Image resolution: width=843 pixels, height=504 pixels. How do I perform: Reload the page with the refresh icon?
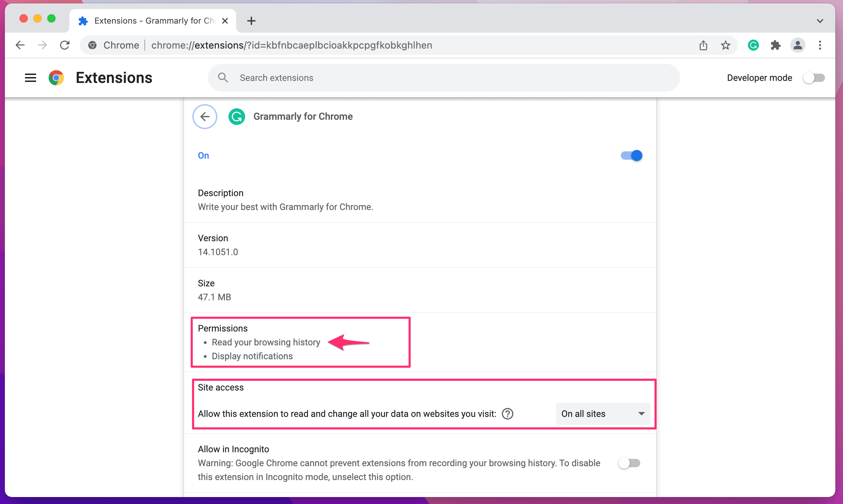[x=65, y=45]
